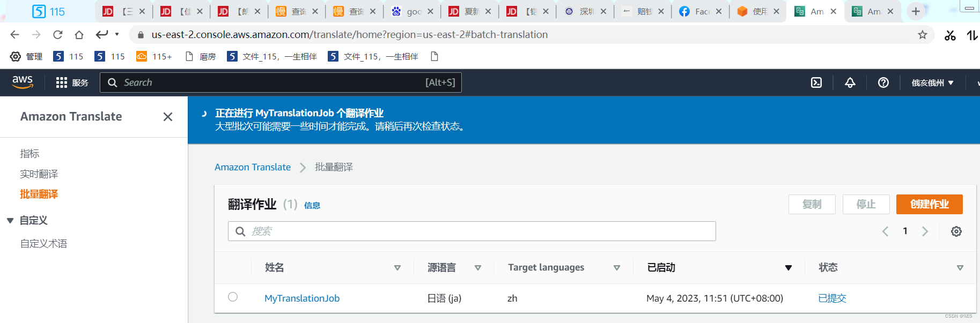This screenshot has height=323, width=980.
Task: Open the 磨房 bookmark
Action: click(200, 56)
